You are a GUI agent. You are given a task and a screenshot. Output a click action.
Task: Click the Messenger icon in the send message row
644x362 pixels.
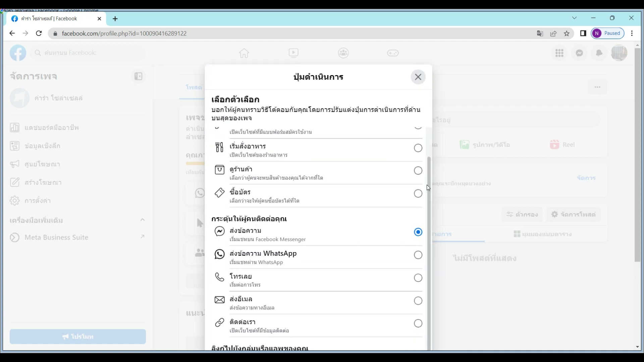[219, 231]
